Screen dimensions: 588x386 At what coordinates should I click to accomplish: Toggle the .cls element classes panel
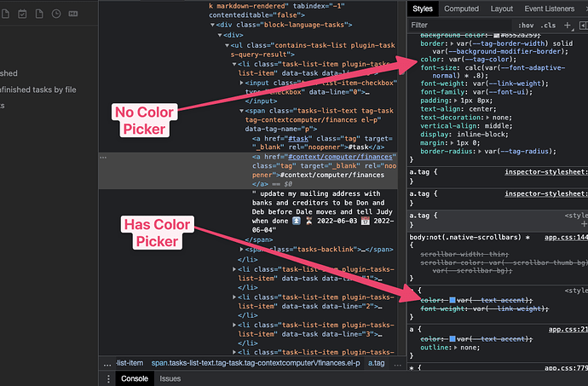548,25
